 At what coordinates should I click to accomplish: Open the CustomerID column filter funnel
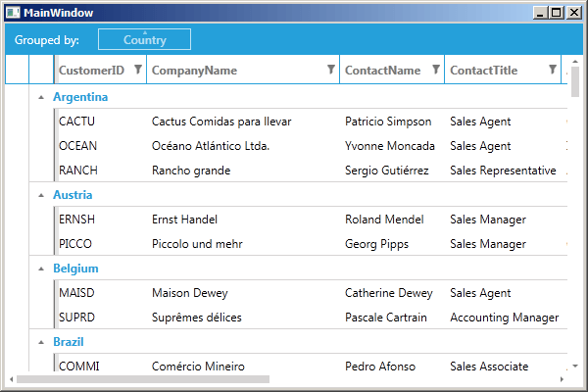coord(138,70)
